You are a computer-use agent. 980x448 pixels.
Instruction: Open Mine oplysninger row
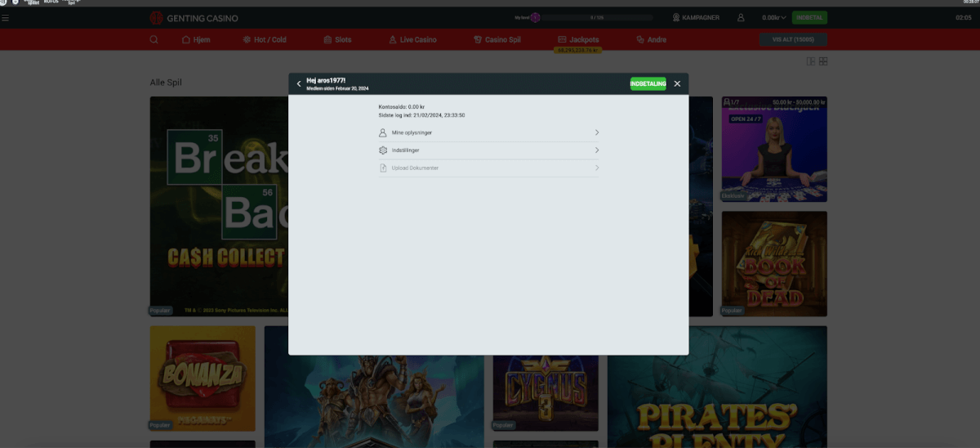point(488,132)
